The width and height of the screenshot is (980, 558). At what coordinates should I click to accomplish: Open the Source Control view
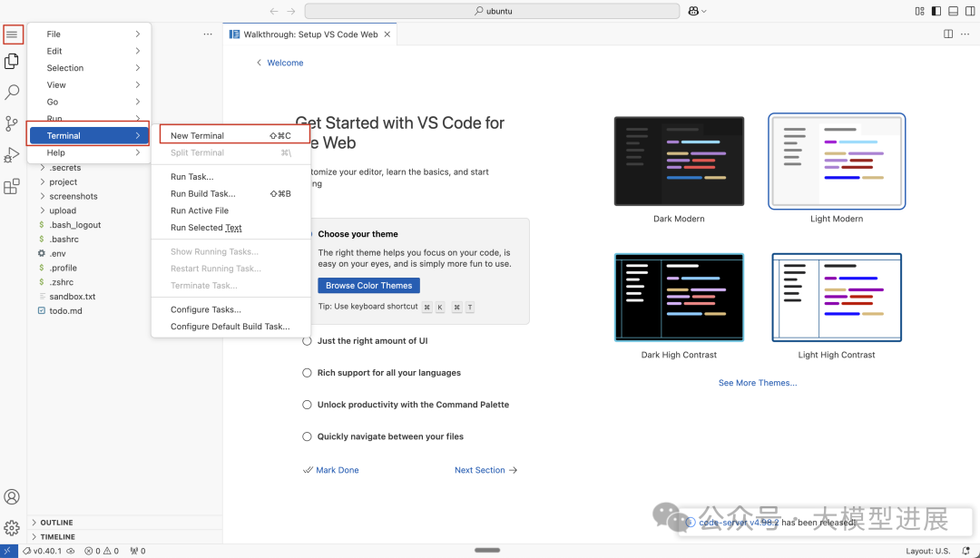[12, 123]
